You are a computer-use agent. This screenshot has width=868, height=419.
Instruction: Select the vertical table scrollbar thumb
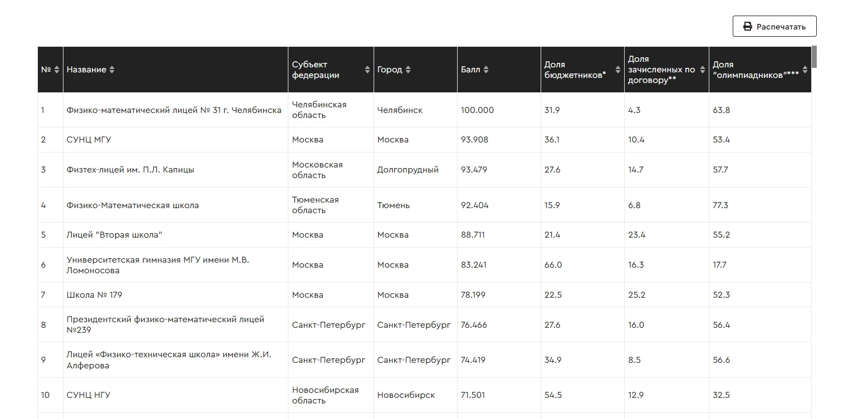pos(815,56)
